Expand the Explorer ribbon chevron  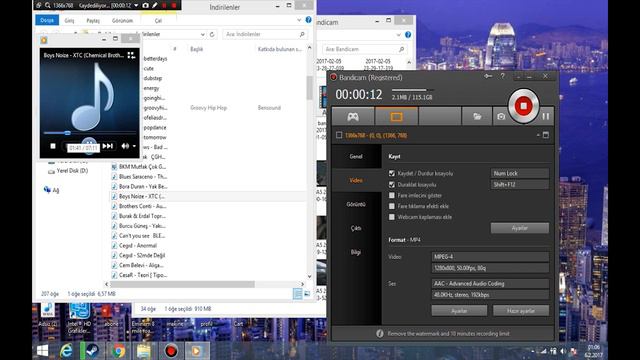pos(299,20)
